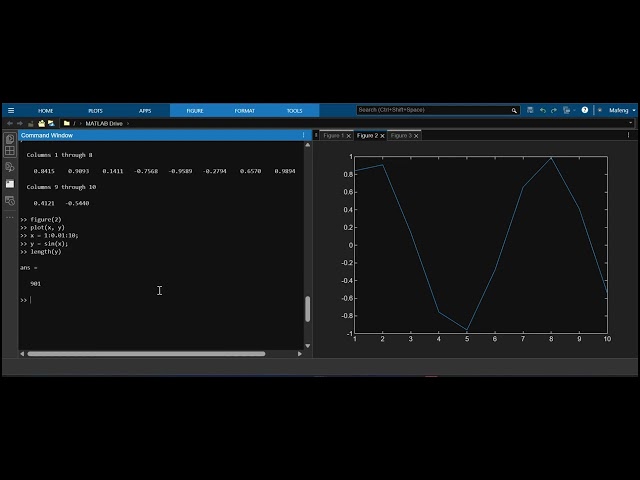
Task: Click the MATLAB Drive sync folder icon
Action: pos(51,123)
